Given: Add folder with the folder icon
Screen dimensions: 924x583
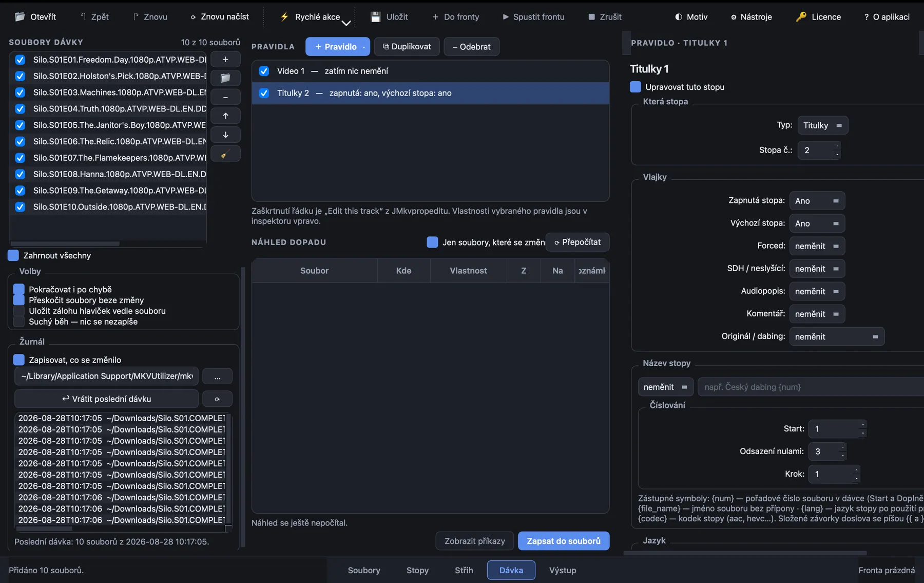Looking at the screenshot, I should click(x=225, y=78).
